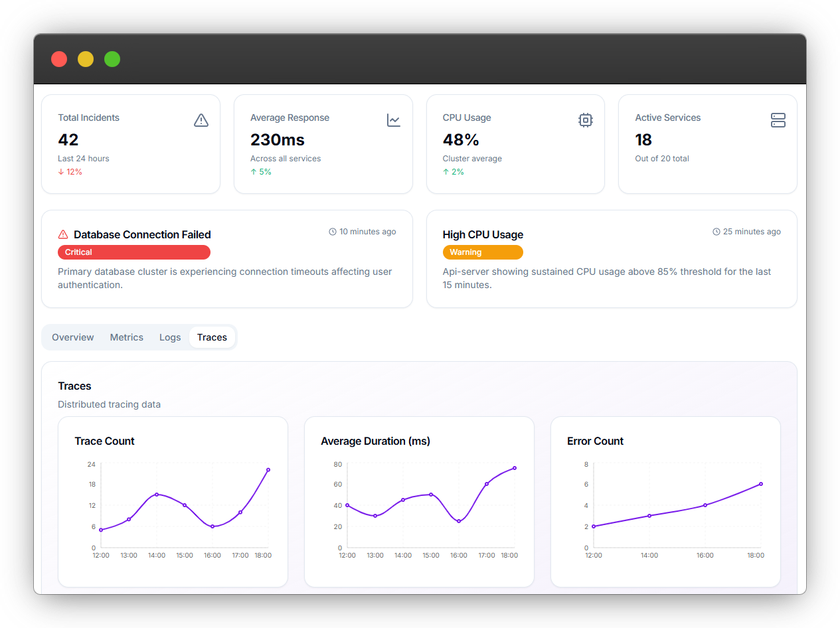Click the clock icon next to "25 minutes ago"
Screen dimensions: 840x628
point(715,231)
